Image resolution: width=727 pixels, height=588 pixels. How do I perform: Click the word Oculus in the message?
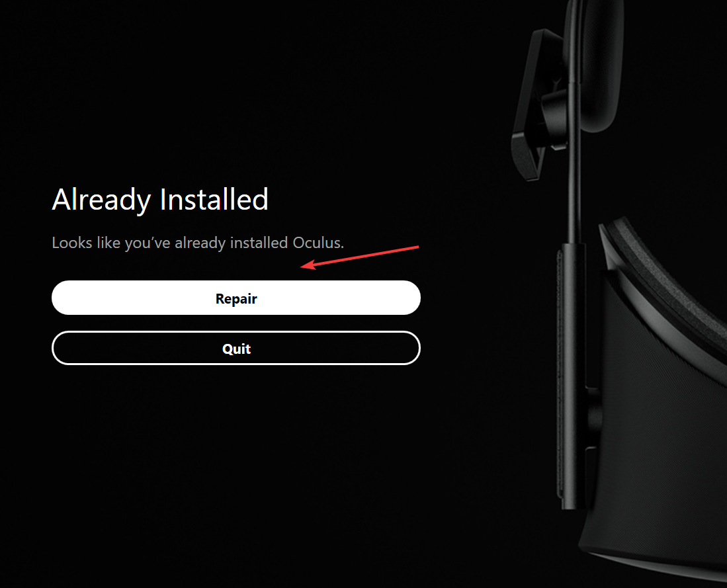(x=318, y=243)
